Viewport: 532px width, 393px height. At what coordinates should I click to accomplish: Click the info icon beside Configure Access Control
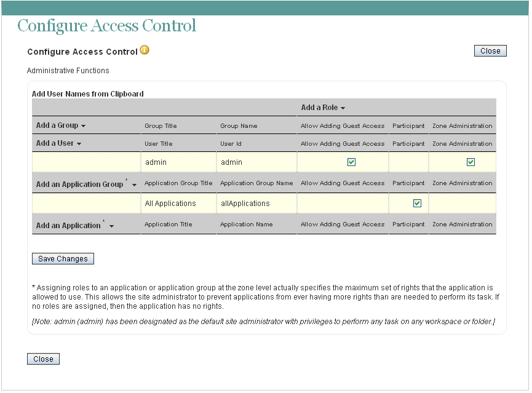[144, 50]
